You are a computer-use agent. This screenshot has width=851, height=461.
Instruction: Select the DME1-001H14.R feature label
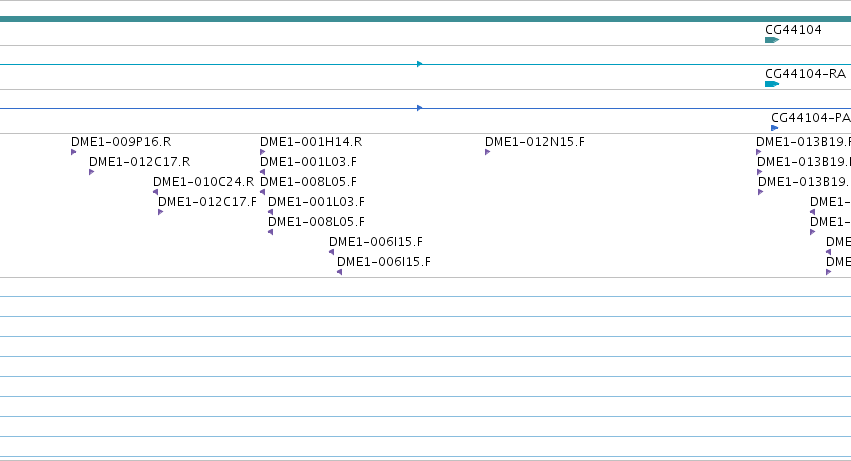click(311, 142)
